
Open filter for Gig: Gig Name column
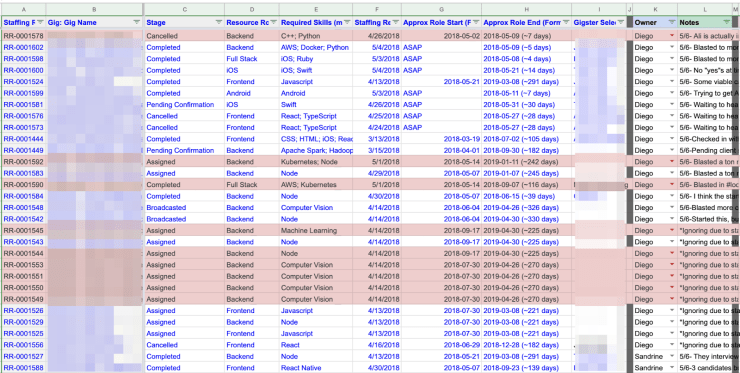click(x=137, y=22)
